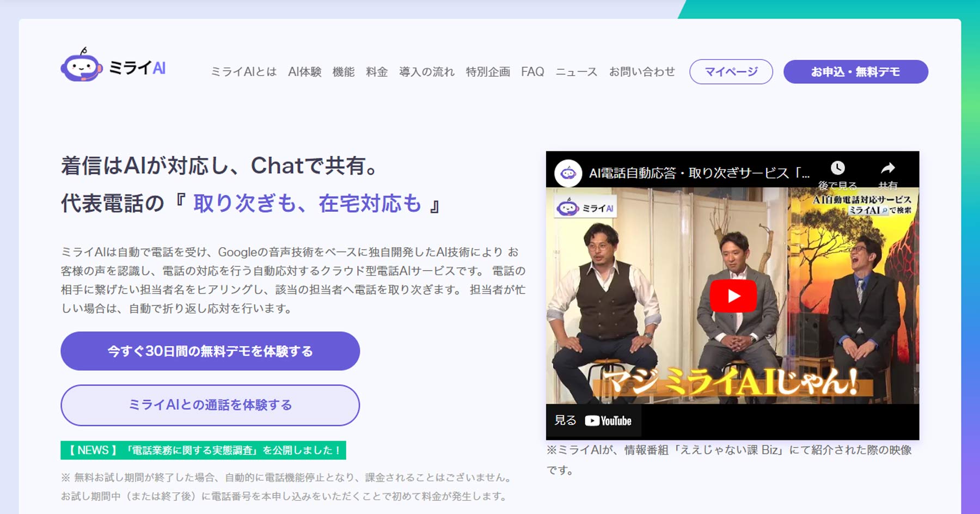Click the video thumbnail マジミライAIじゃん! caption
This screenshot has height=514, width=980.
tap(732, 382)
